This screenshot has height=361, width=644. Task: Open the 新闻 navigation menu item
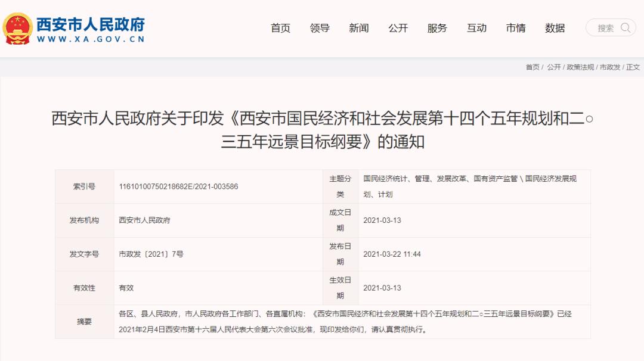pos(360,27)
